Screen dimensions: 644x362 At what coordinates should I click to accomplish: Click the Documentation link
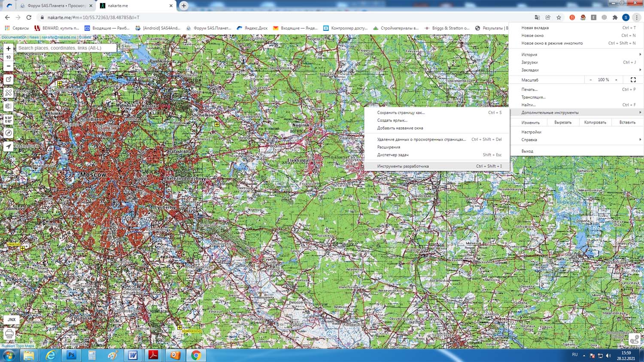[x=14, y=37]
